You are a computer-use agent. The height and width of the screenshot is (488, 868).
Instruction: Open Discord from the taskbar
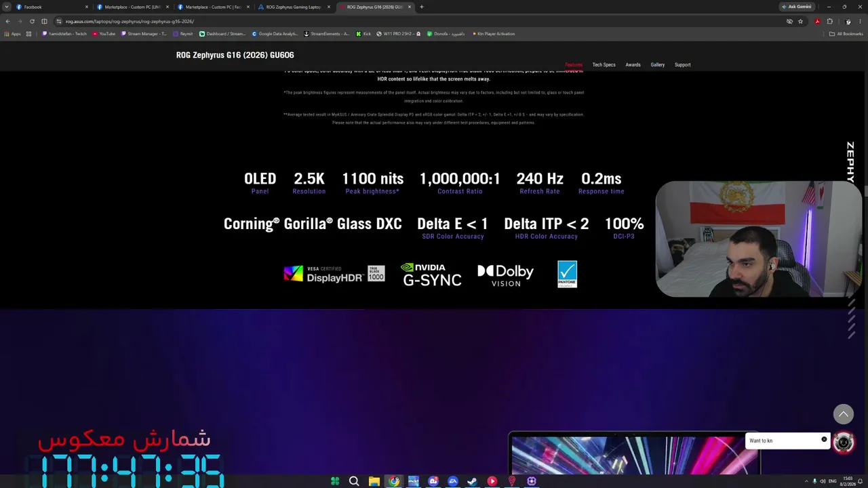(433, 481)
